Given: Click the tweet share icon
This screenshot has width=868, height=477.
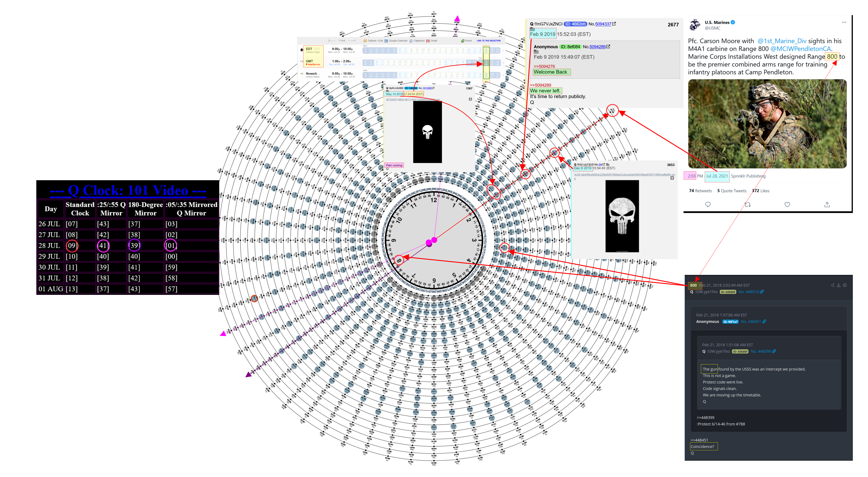Looking at the screenshot, I should tap(827, 204).
